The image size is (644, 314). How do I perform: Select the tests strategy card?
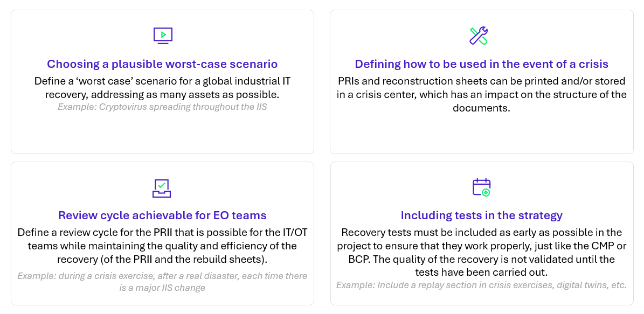pyautogui.click(x=482, y=234)
